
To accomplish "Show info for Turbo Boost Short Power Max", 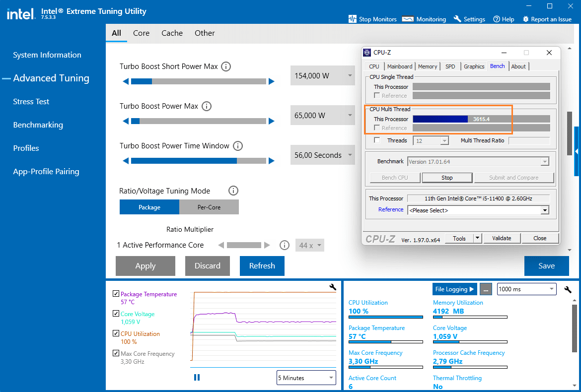I will click(225, 66).
